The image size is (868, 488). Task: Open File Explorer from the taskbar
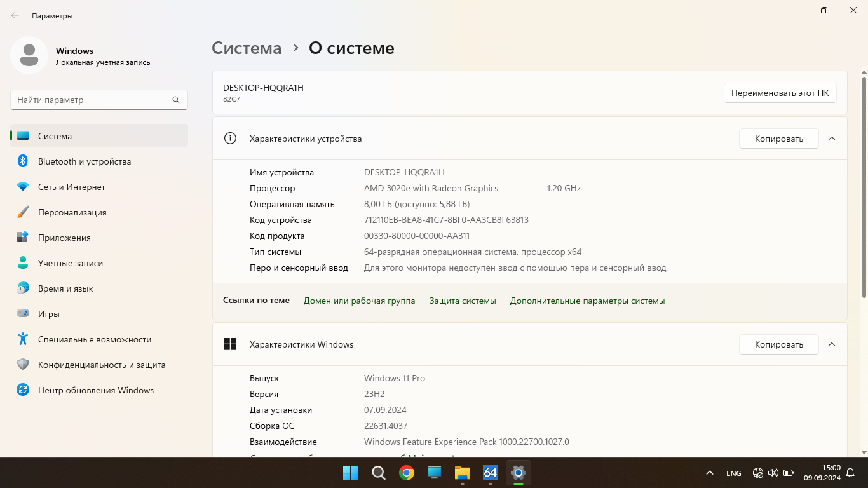[462, 473]
